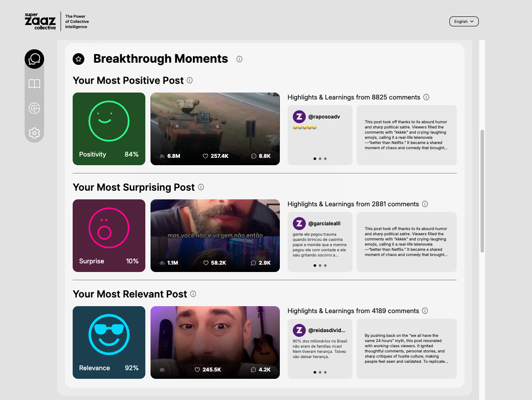Click the Positivity 84% green card
Image resolution: width=532 pixels, height=400 pixels.
coord(109,129)
